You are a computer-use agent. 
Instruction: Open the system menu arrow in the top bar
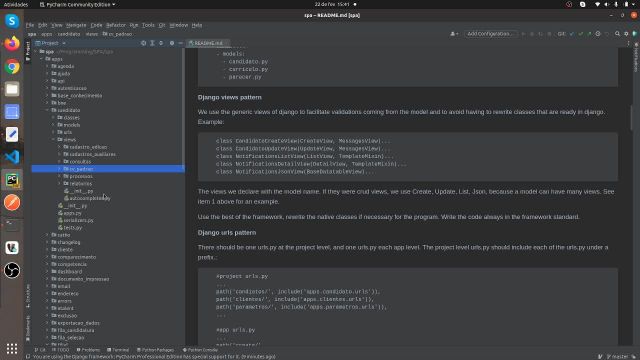(x=634, y=4)
